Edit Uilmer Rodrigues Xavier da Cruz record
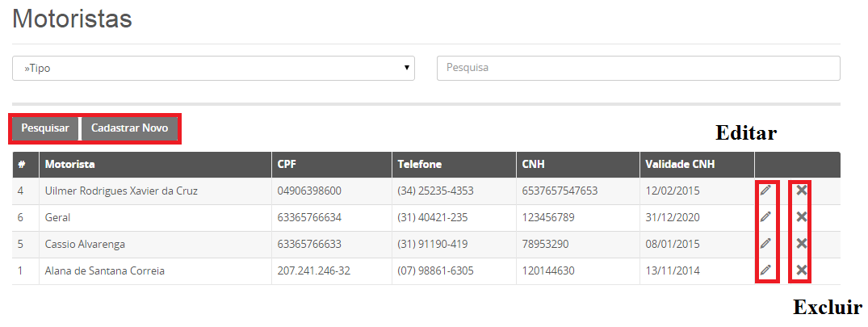The width and height of the screenshot is (868, 327). (765, 191)
